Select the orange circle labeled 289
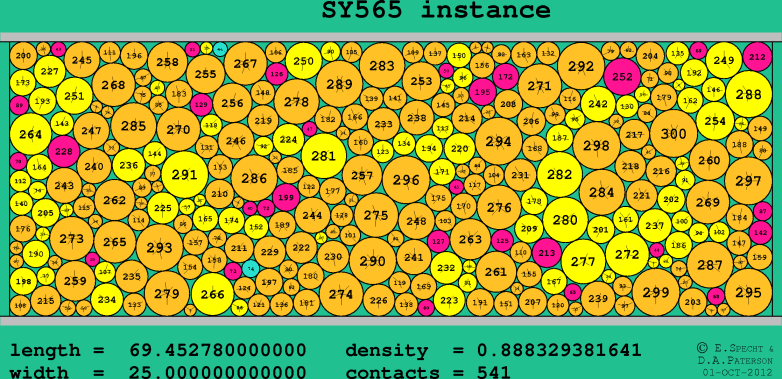 [x=339, y=84]
